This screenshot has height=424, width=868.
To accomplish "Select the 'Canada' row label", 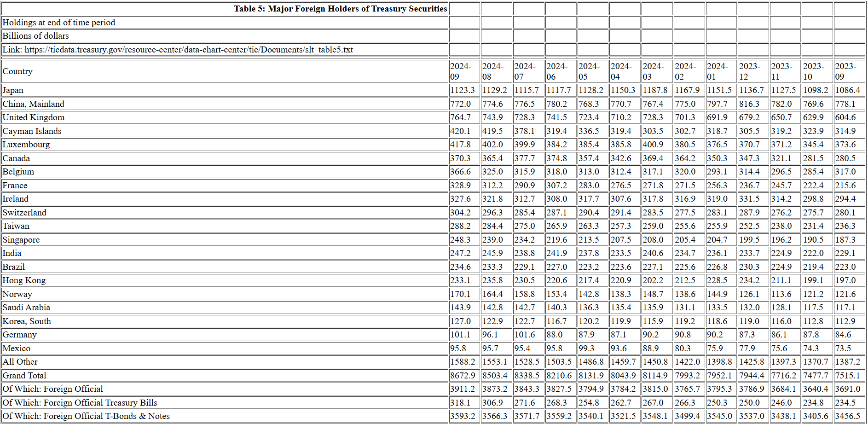I will coord(16,158).
